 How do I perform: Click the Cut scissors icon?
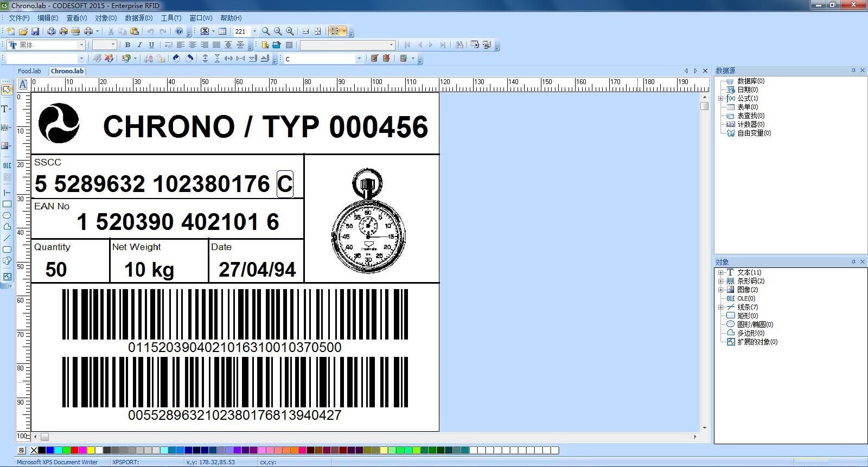[111, 31]
